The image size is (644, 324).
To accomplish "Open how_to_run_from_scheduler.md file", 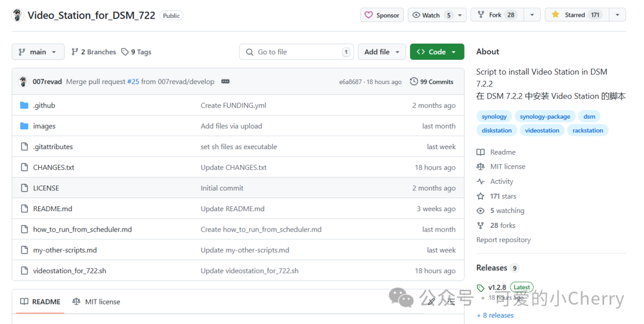I will [x=82, y=229].
